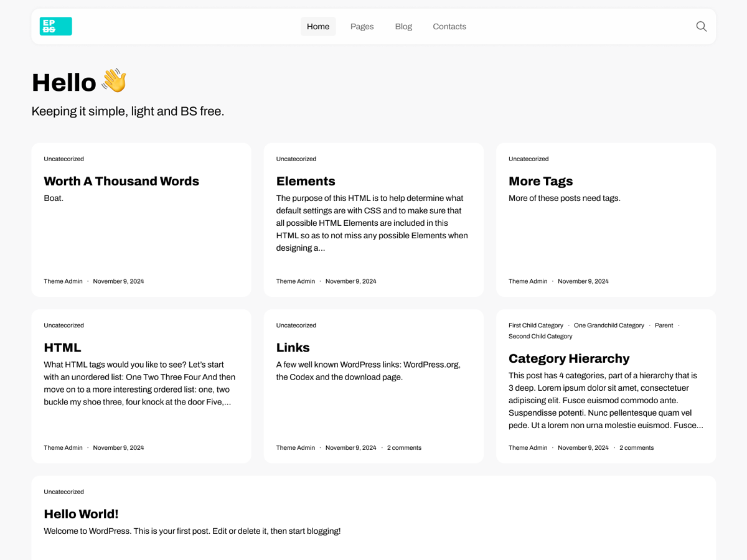Open the Uncategorized category on the Elements card

[x=296, y=159]
